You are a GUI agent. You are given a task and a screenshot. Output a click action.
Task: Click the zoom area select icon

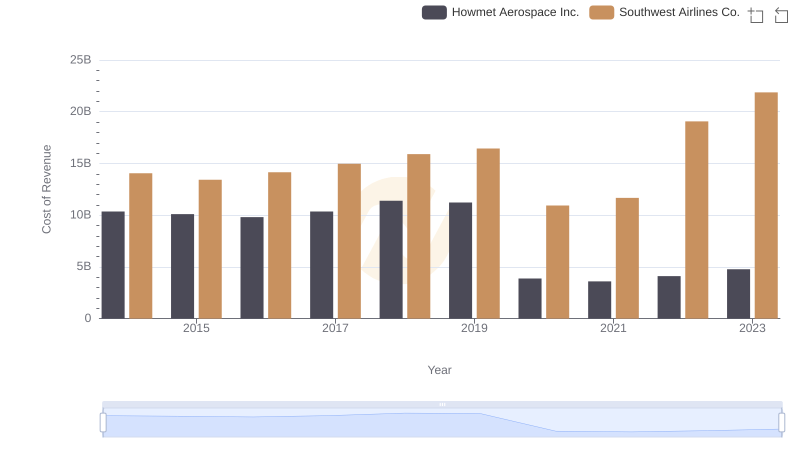point(756,15)
